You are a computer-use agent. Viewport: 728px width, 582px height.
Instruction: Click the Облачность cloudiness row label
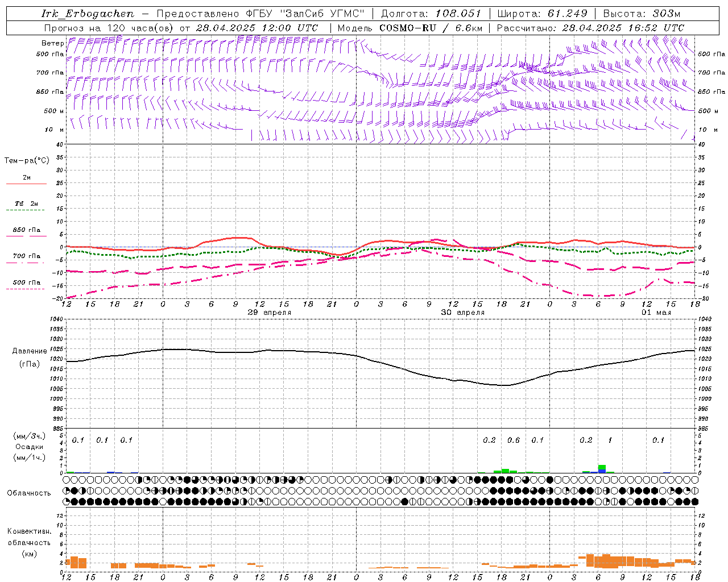pyautogui.click(x=28, y=493)
